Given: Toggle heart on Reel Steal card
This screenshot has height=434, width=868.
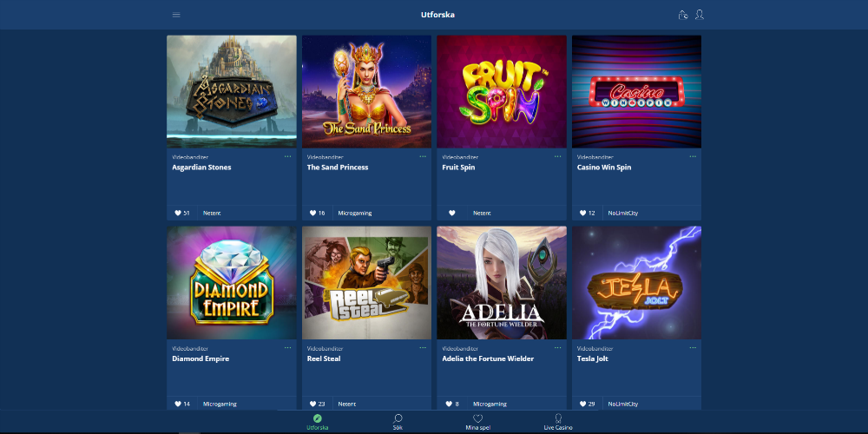Looking at the screenshot, I should pos(313,404).
